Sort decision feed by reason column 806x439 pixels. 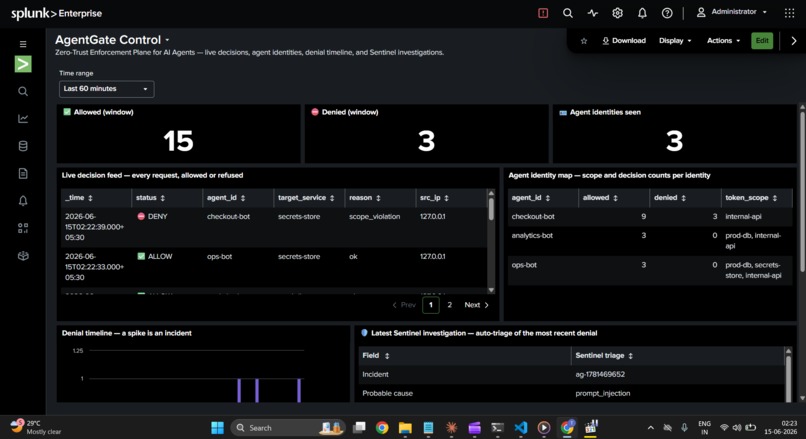coord(365,198)
